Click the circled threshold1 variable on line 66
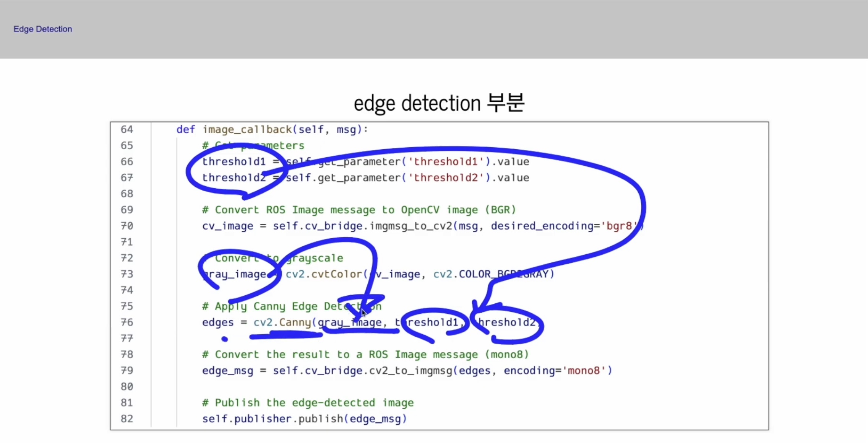 [234, 162]
